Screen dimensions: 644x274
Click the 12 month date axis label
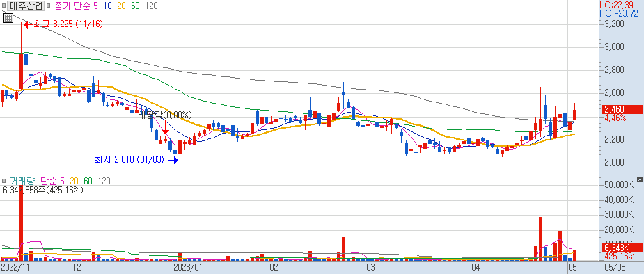(x=77, y=268)
